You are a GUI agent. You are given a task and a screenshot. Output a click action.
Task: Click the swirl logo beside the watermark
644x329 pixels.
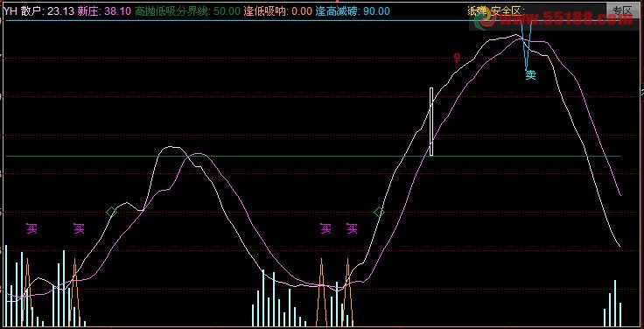483,18
